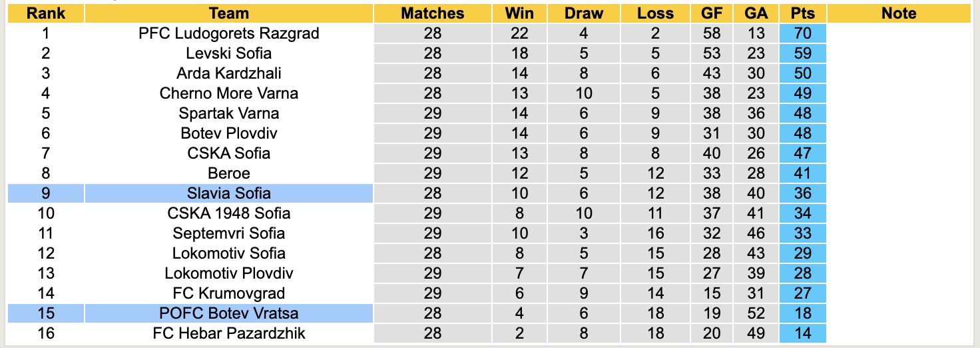Click the GA column header

[756, 13]
